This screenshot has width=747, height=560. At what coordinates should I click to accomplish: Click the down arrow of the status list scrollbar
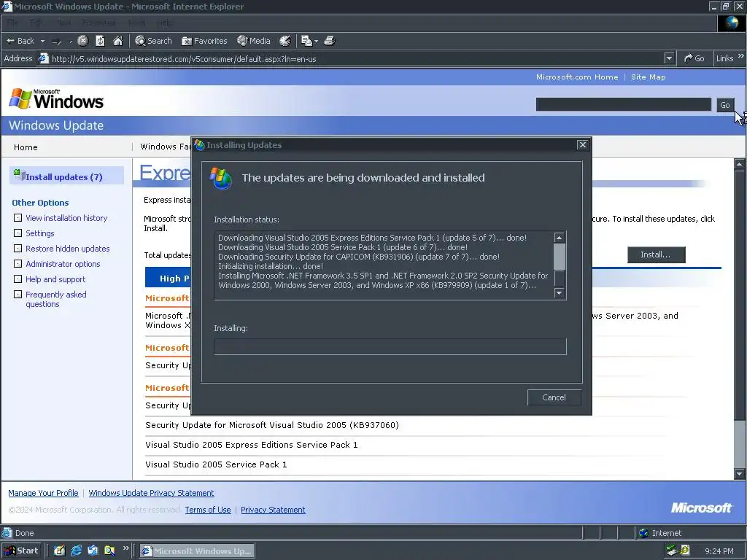pyautogui.click(x=560, y=293)
